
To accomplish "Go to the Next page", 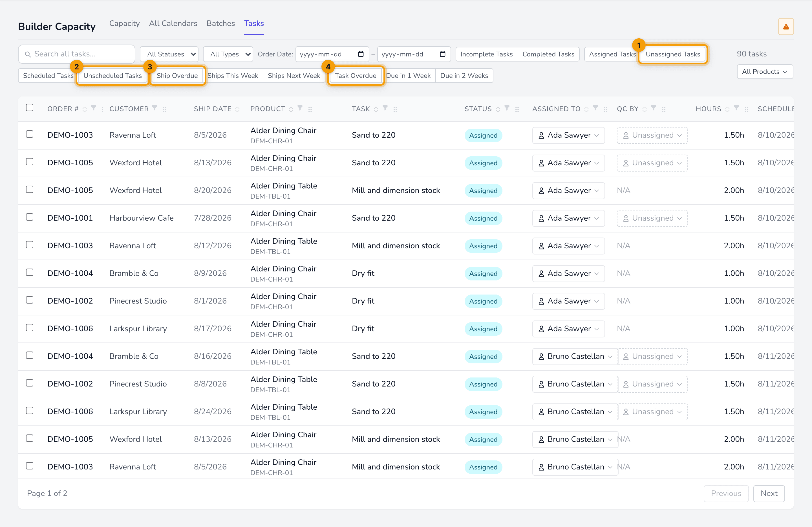I will tap(769, 493).
